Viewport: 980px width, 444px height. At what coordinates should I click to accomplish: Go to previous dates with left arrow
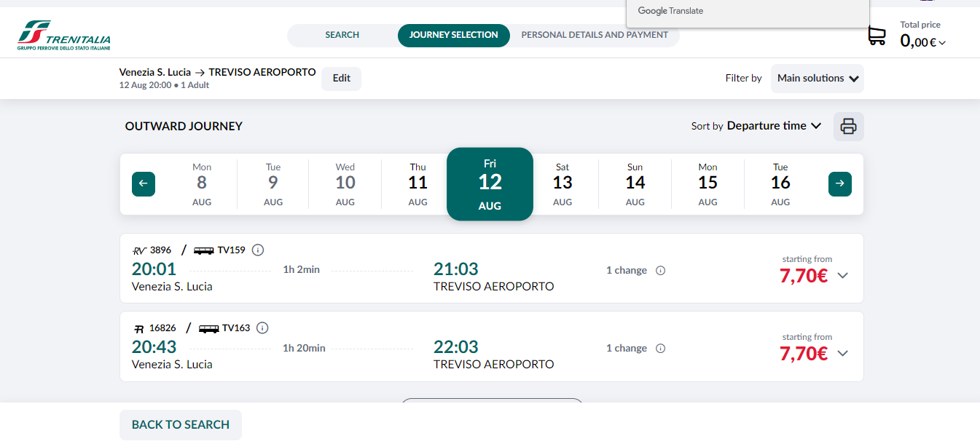(x=144, y=184)
